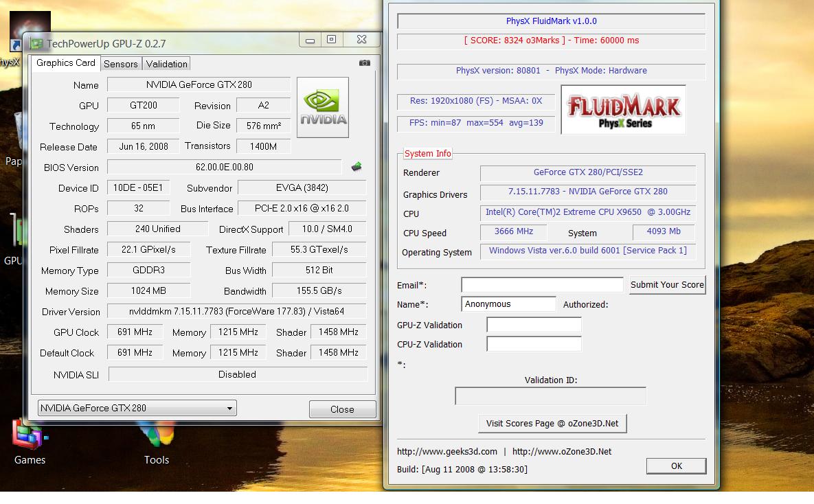Open the geeks3d.com link
The width and height of the screenshot is (814, 504).
click(447, 452)
